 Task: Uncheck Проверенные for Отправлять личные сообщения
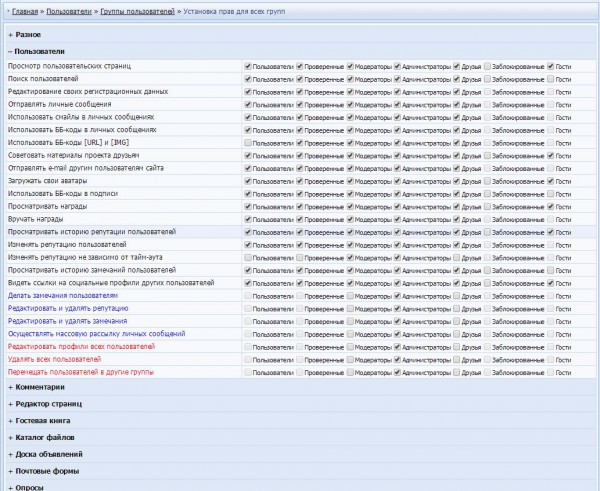coord(300,104)
